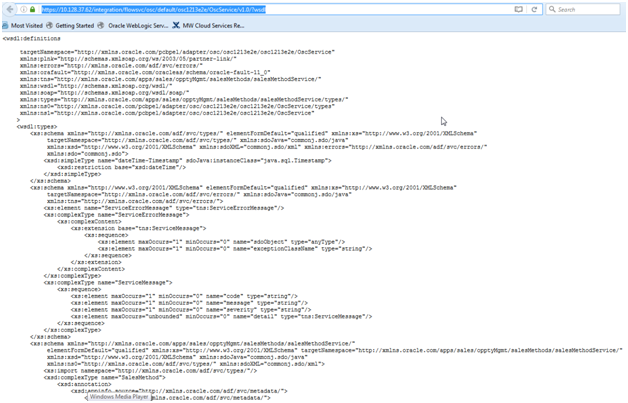
Task: Click the element name "detail" unbounded line
Action: [x=221, y=317]
